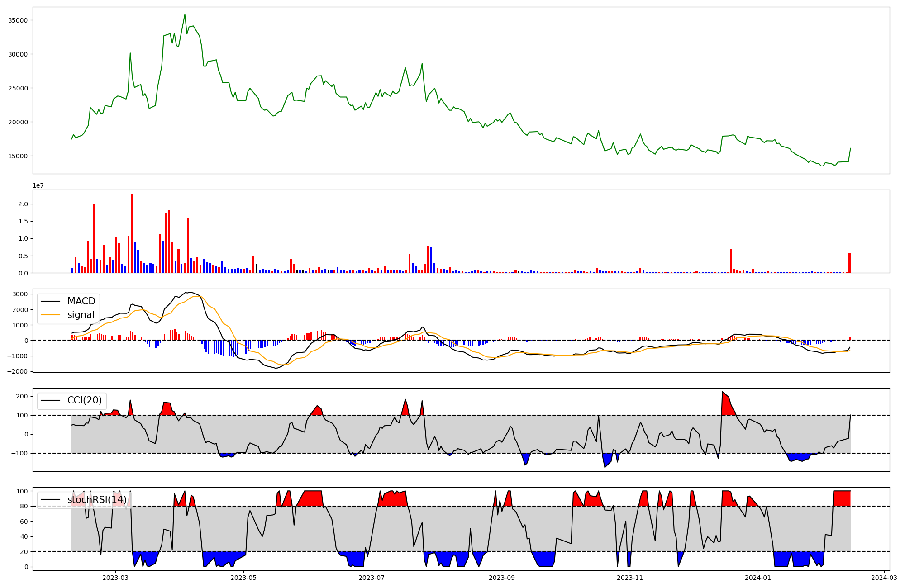Click the stochRSI(14) legend label
This screenshot has height=588, width=905.
[97, 500]
